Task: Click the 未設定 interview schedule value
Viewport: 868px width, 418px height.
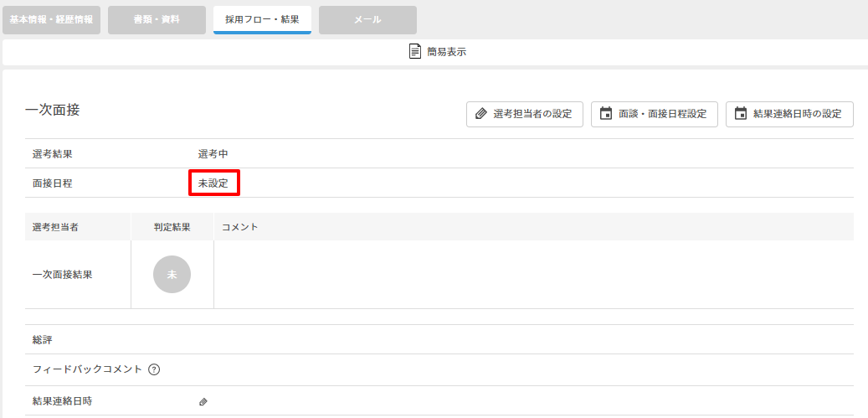Action: click(213, 183)
